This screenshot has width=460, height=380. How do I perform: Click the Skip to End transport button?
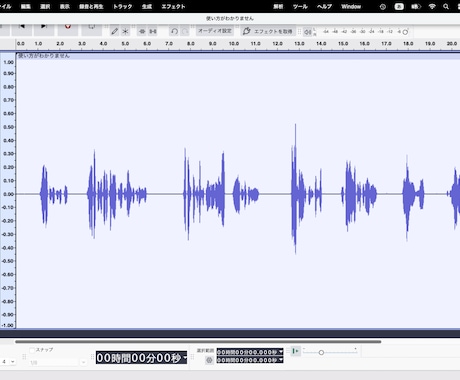[44, 29]
